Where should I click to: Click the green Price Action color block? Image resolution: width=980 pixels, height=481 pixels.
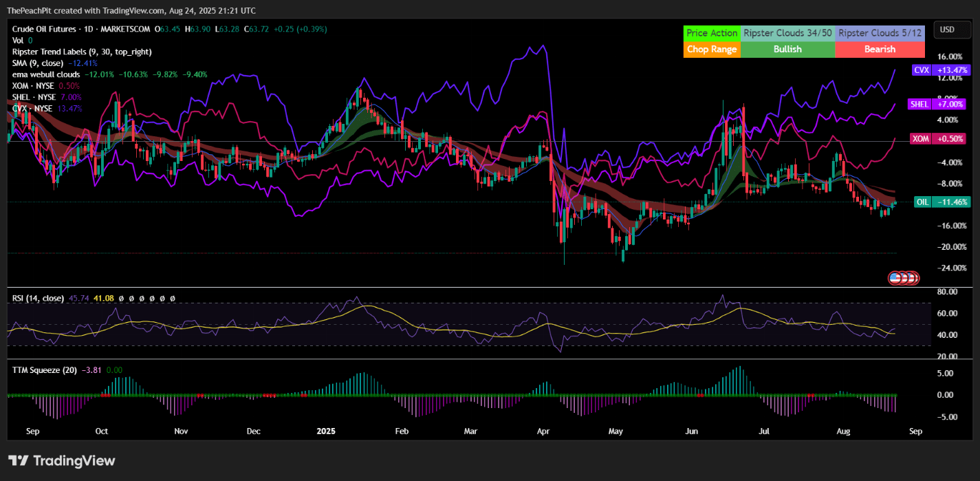(712, 32)
